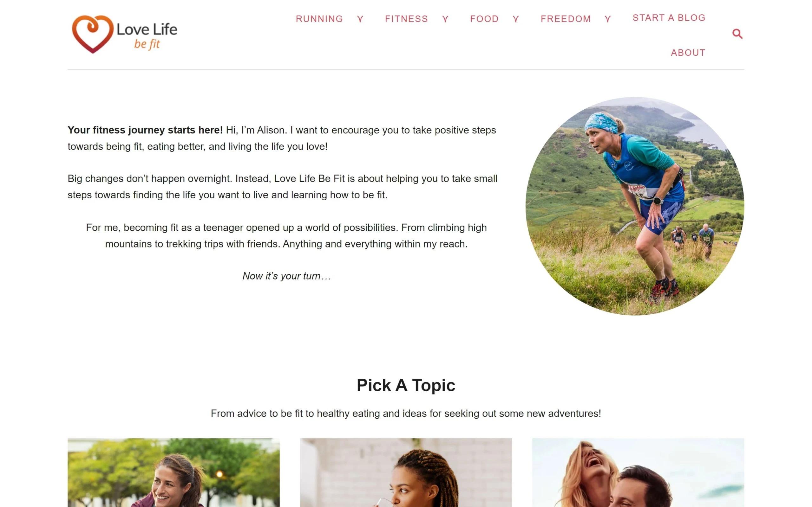Open the laughing couple topic image
This screenshot has width=812, height=507.
pos(638,472)
